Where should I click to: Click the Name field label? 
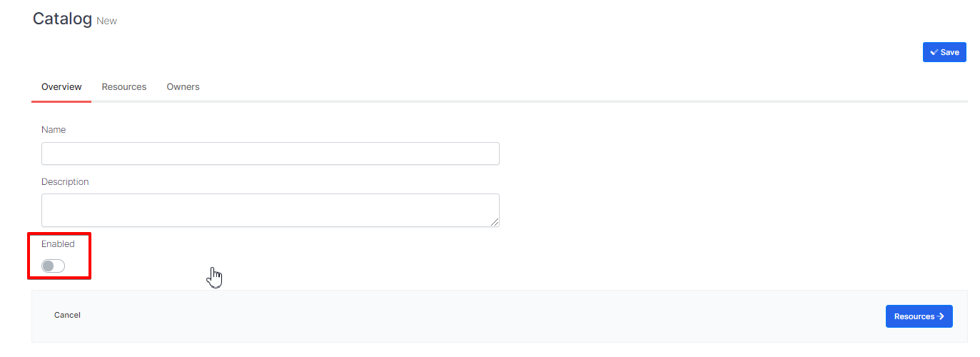click(54, 129)
